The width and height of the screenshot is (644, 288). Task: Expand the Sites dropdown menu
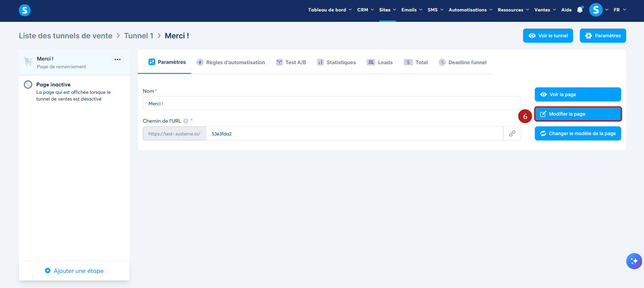(388, 10)
